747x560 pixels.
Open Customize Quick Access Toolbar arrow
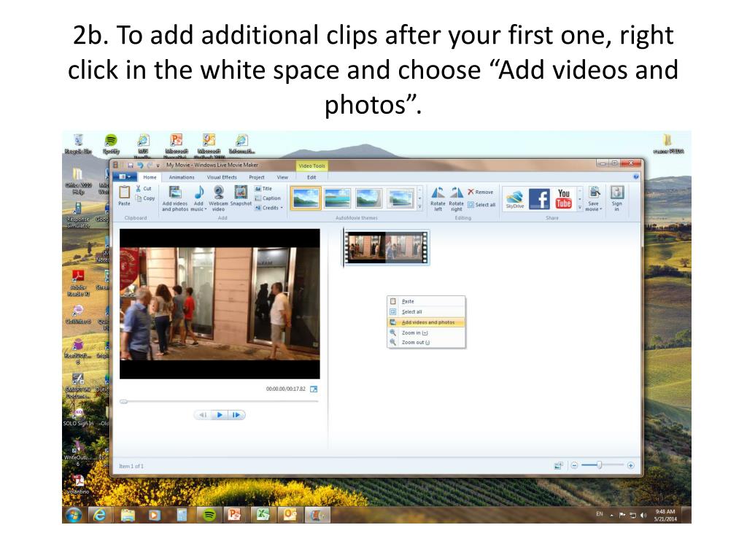point(158,166)
